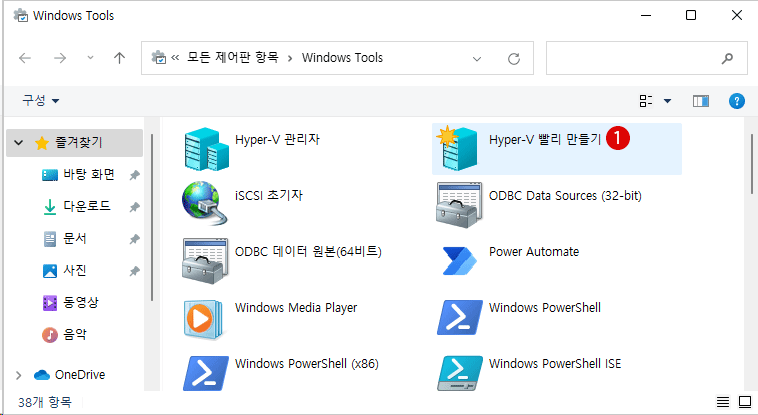The height and width of the screenshot is (415, 758).
Task: Open the Hyper-V 관리자 icon
Action: 206,148
